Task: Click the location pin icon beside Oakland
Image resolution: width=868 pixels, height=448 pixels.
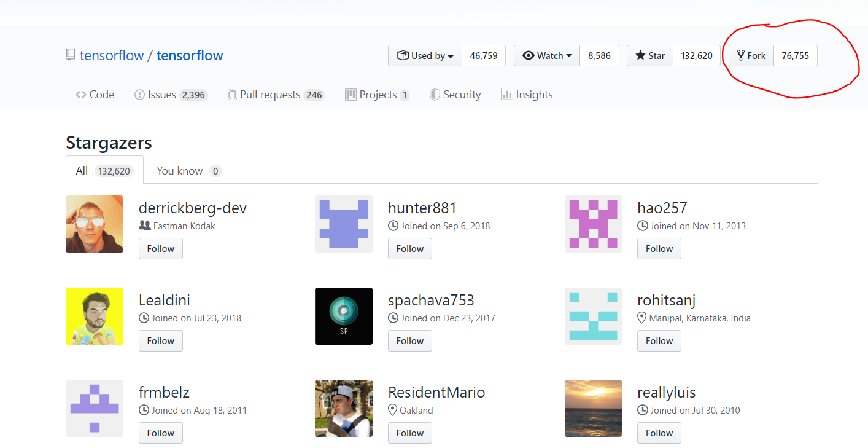Action: tap(393, 410)
